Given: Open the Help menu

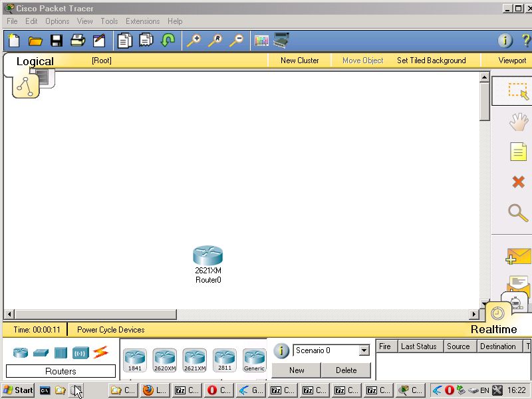Looking at the screenshot, I should (175, 21).
